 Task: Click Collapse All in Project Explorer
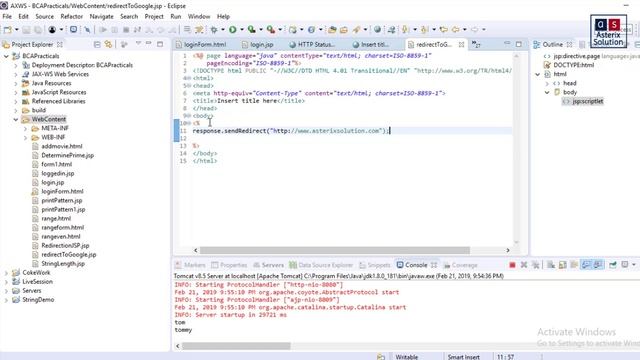97,44
